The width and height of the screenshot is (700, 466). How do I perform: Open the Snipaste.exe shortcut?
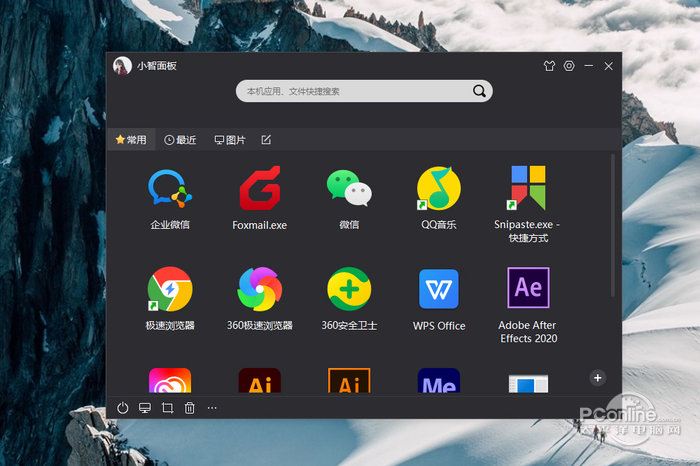point(528,188)
